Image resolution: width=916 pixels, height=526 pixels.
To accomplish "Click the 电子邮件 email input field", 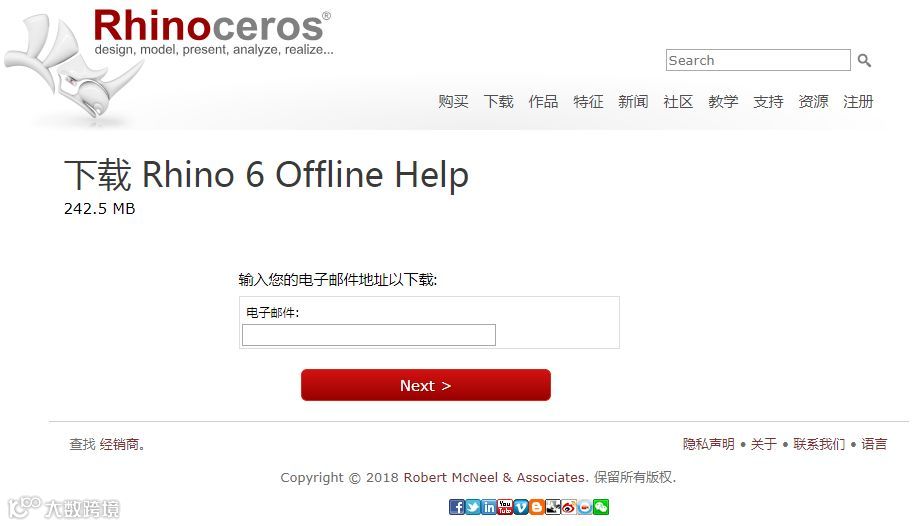I will [x=369, y=335].
